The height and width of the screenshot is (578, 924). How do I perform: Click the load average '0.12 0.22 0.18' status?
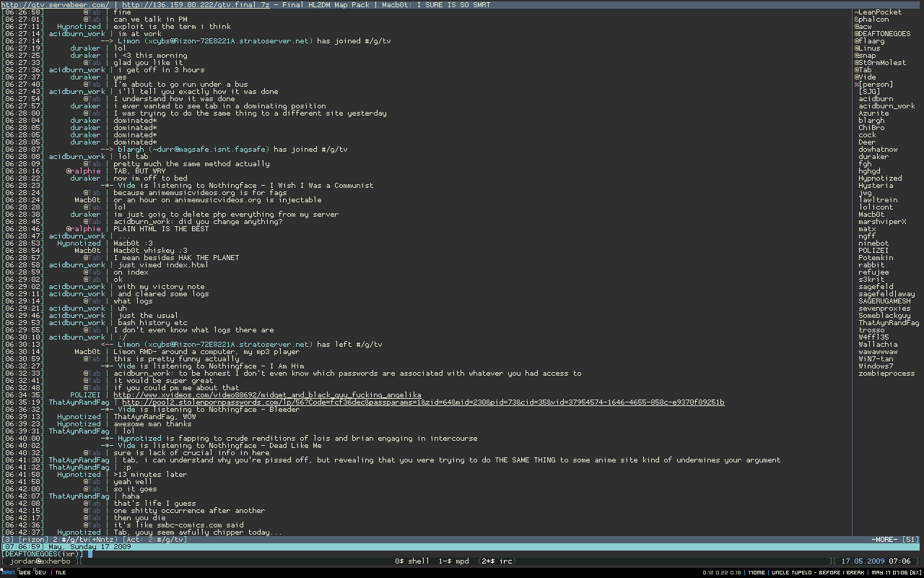(x=723, y=572)
